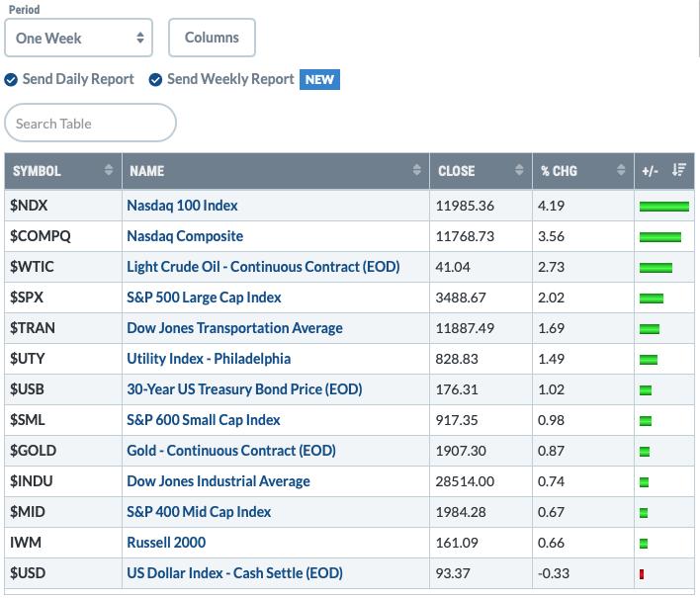This screenshot has height=598, width=700.
Task: Open Gold - Continuous Contract link
Action: pos(231,451)
